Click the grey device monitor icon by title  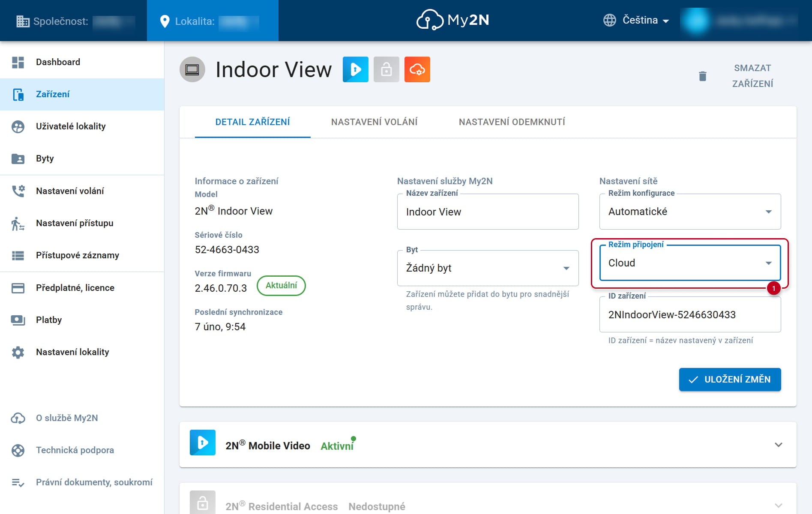192,69
